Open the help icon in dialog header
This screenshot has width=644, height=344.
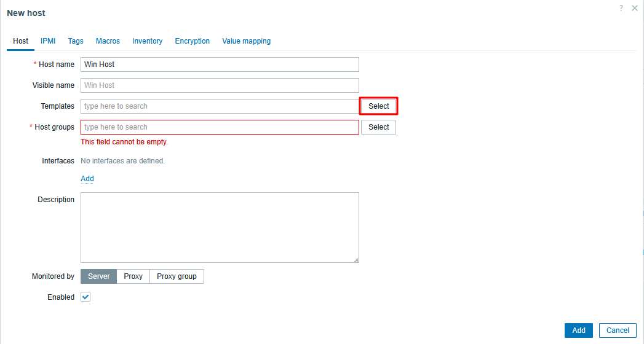622,8
